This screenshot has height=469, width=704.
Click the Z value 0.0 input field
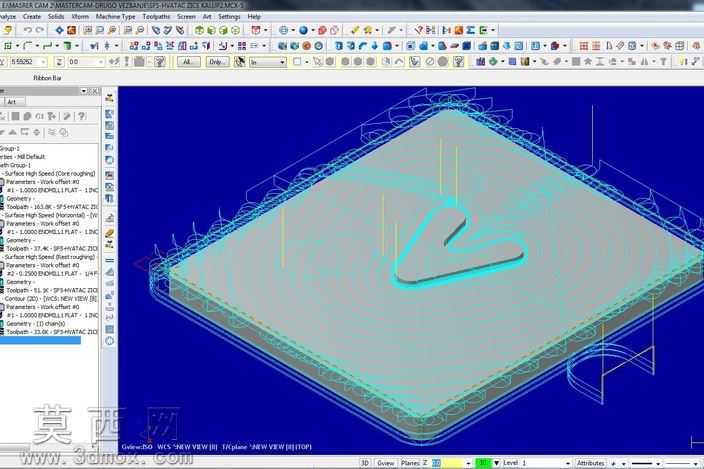point(86,61)
